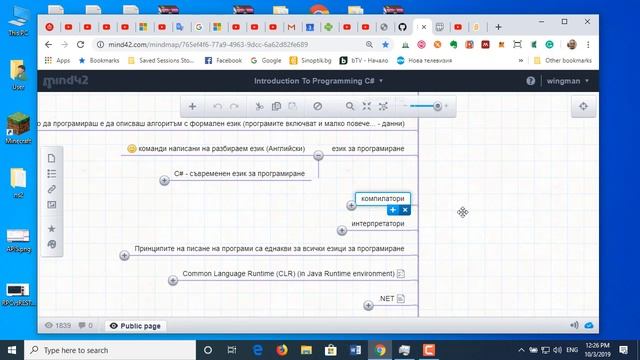Open the Introduction To Programming C# title dropdown
The image size is (640, 360).
318,81
